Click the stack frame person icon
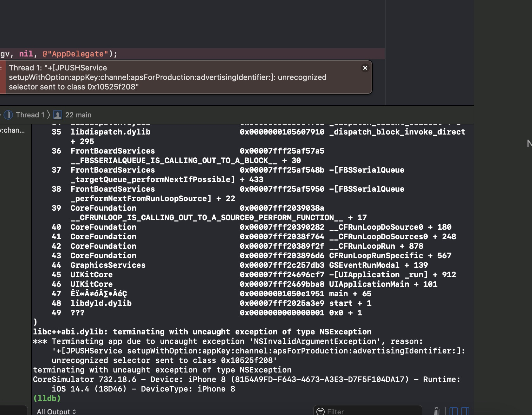 58,115
